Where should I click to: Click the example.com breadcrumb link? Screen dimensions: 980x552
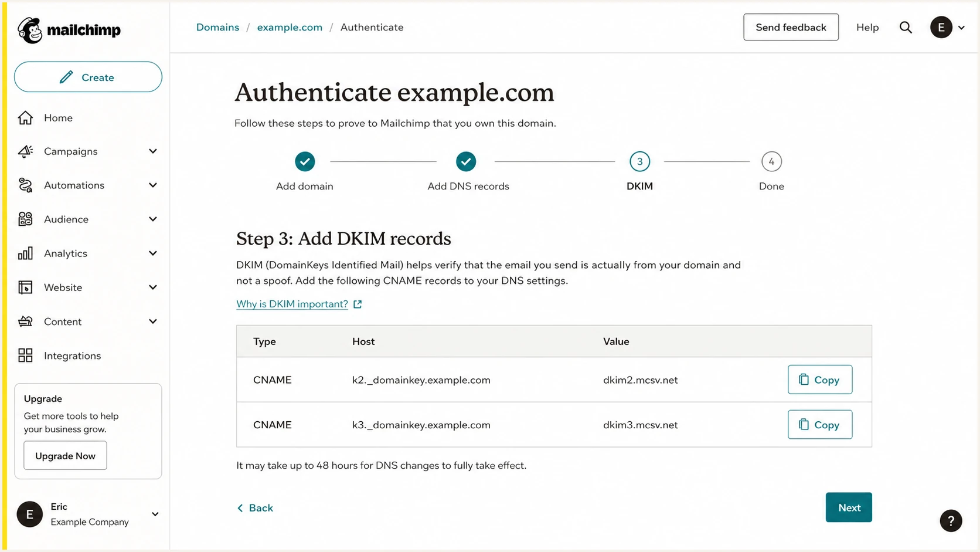tap(290, 28)
